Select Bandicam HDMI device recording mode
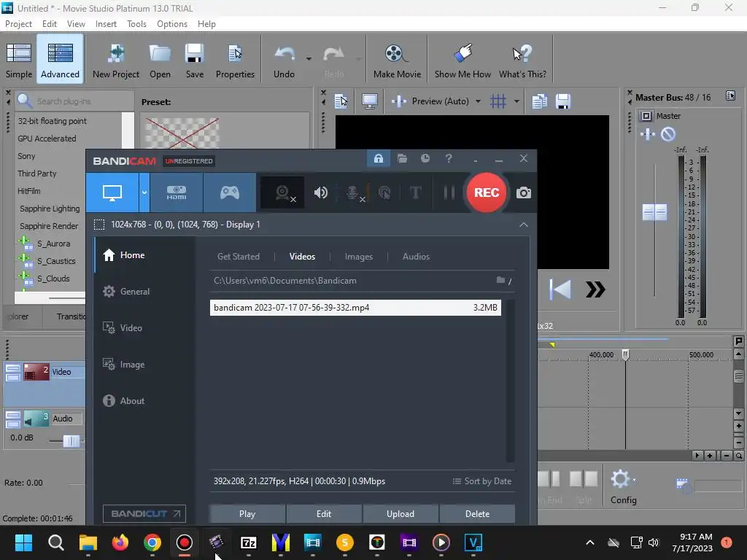747x560 pixels. (177, 192)
